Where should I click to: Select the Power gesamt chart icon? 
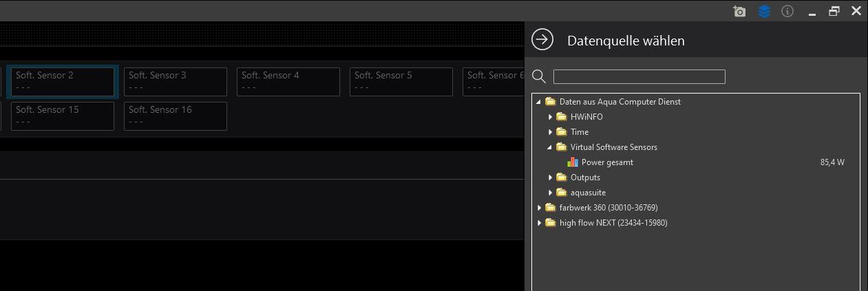coord(573,162)
